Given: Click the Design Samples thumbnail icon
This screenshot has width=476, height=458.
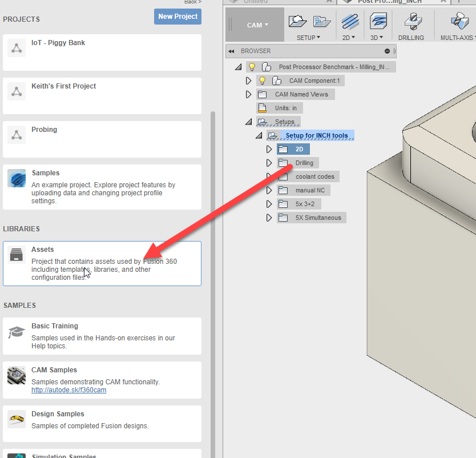Looking at the screenshot, I should 17,419.
